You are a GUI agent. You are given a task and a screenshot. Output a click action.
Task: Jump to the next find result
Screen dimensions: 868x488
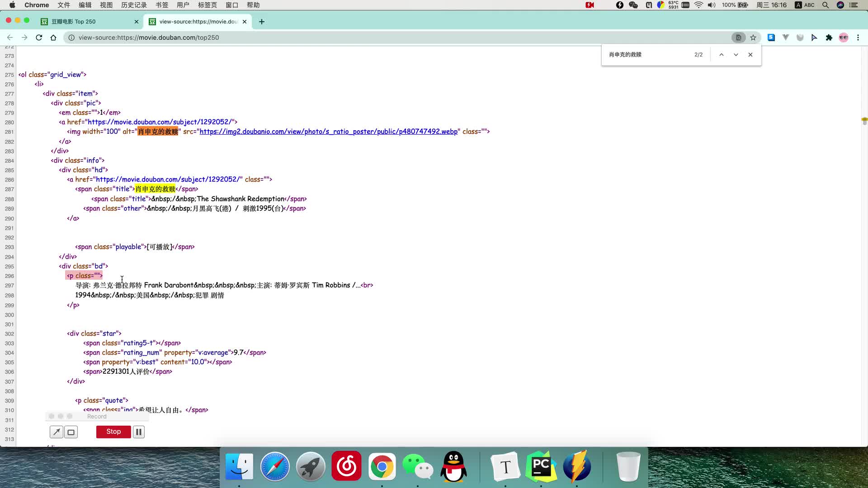736,55
